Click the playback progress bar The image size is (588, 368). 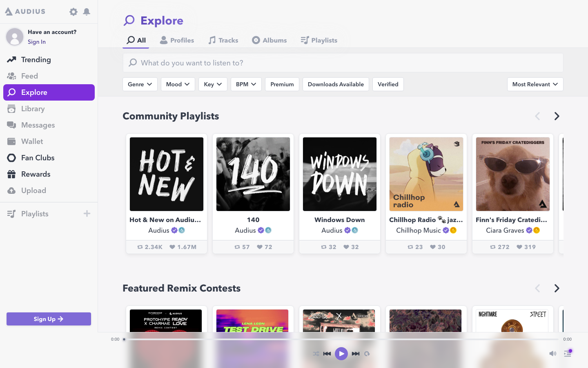point(341,339)
